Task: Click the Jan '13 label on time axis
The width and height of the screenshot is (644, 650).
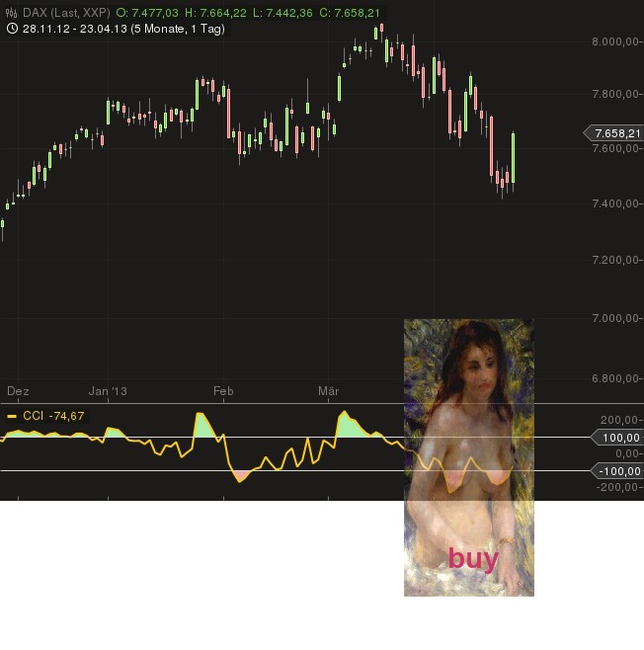Action: click(108, 391)
